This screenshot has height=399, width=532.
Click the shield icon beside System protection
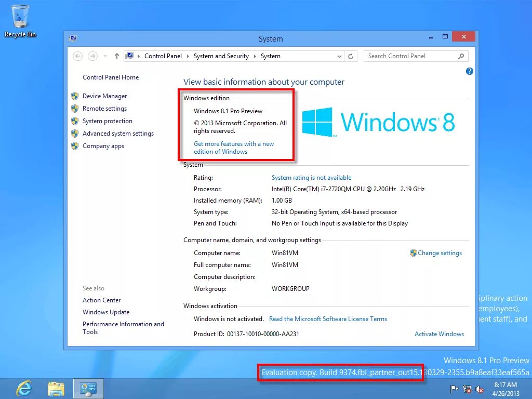point(75,121)
